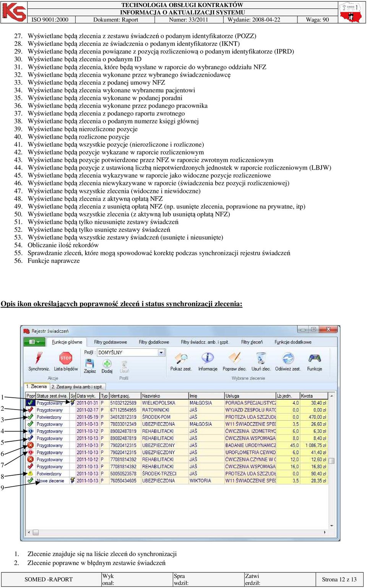
Task: Click red X icon in 1 086,75 zł row
Action: [x=30, y=445]
